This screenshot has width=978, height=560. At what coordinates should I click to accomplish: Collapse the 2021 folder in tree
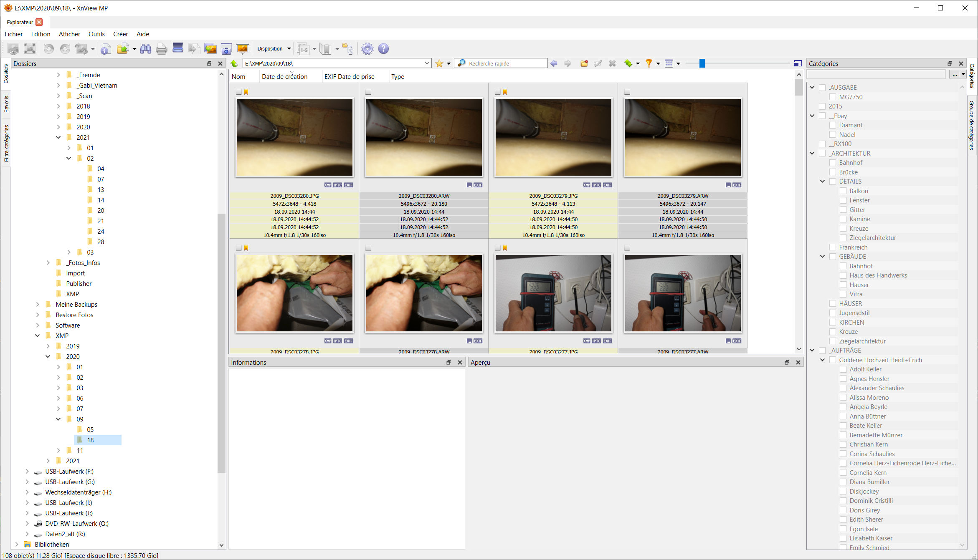point(58,137)
